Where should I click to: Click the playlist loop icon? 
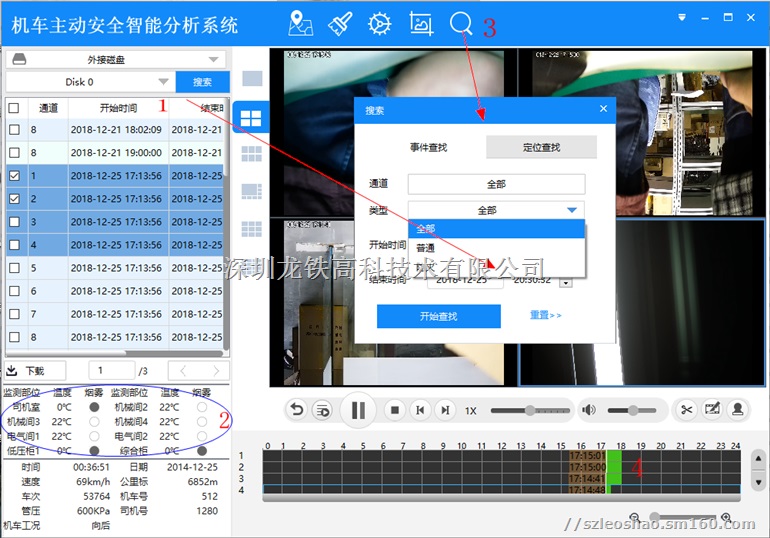click(323, 410)
